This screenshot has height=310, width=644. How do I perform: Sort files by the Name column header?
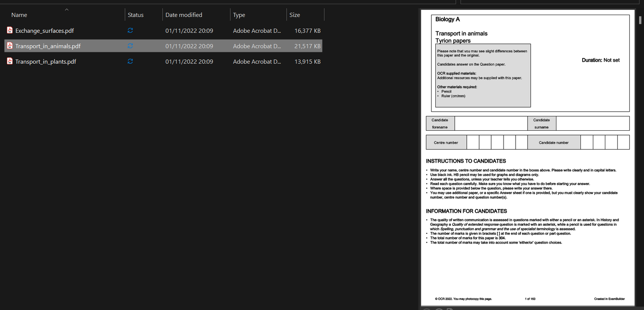click(19, 15)
